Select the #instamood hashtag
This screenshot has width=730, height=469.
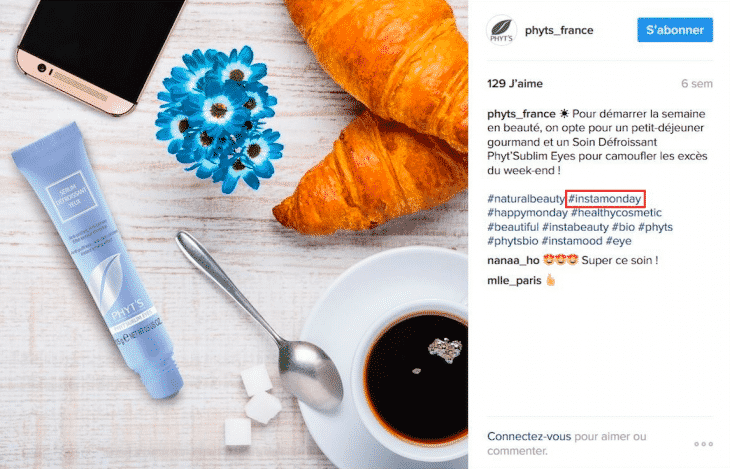[x=572, y=241]
